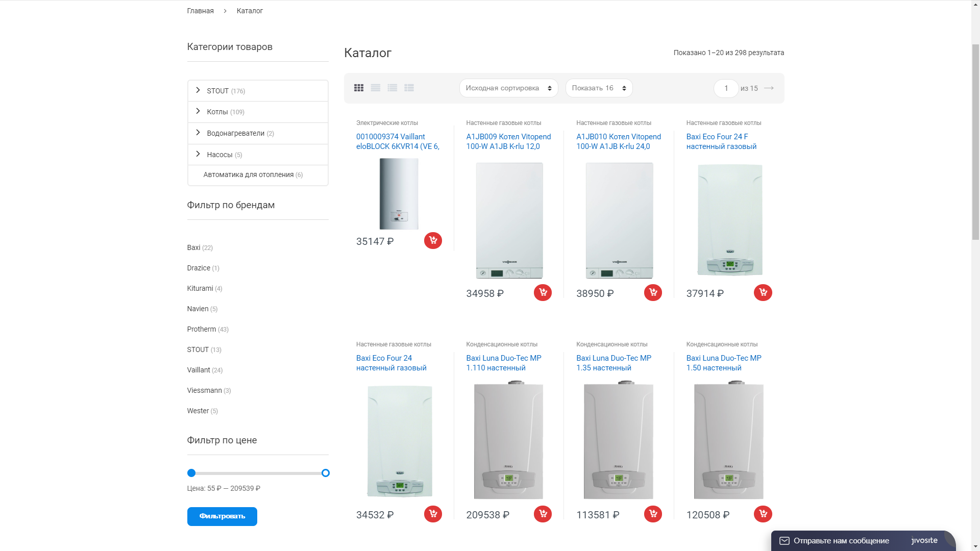Select the fourth list view icon

[409, 88]
